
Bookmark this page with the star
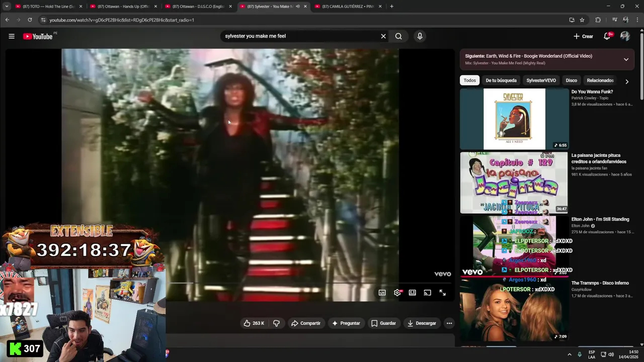[x=582, y=20]
